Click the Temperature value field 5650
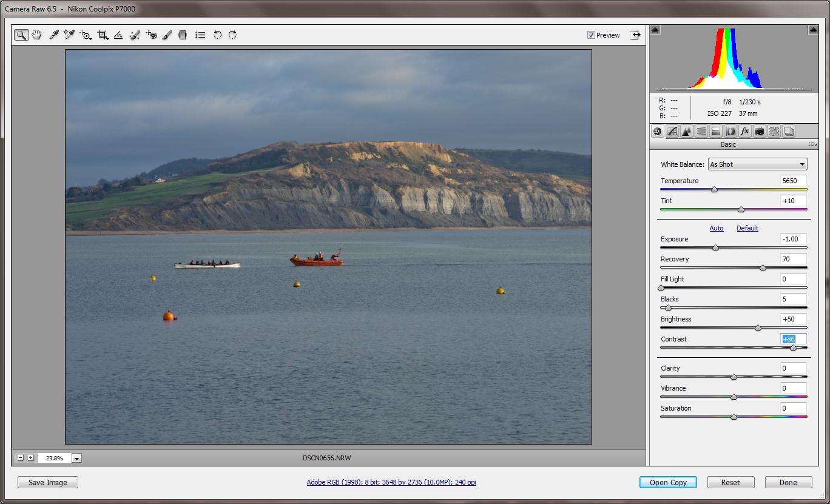Screen dimensions: 830x504 (x=793, y=181)
